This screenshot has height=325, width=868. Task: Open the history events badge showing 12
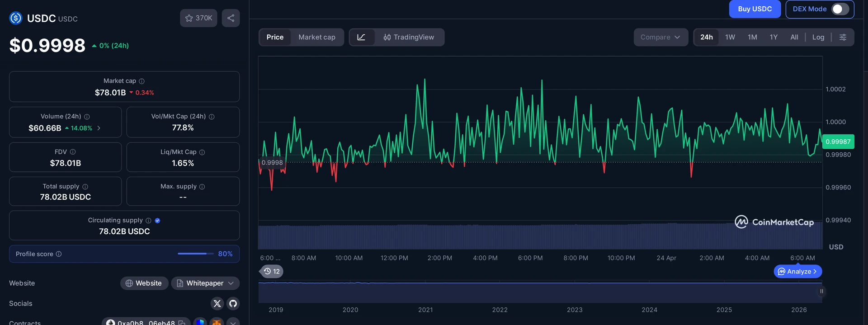(x=272, y=271)
